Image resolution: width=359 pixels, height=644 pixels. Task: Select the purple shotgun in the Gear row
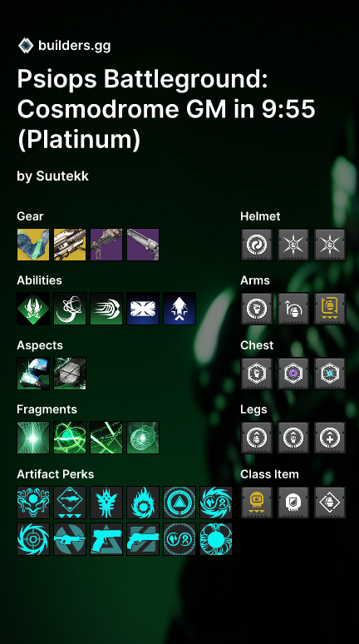(x=143, y=245)
